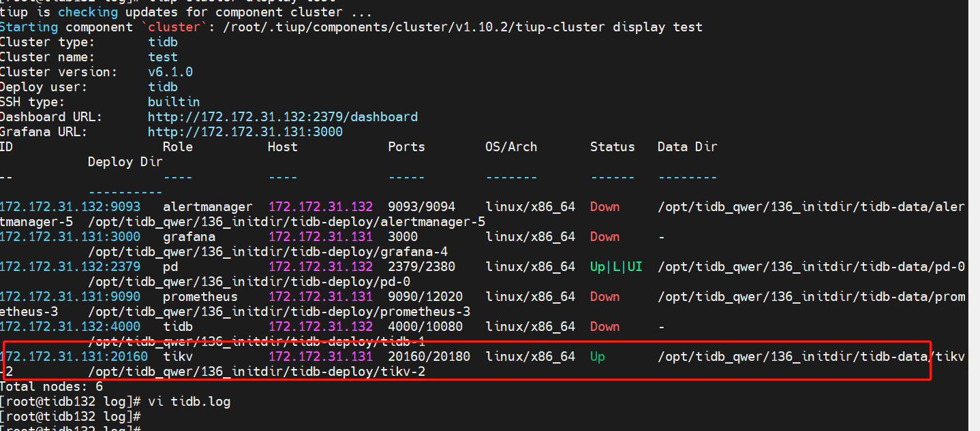980x431 pixels.
Task: Click ID 172.172.31.131:3000 of grafana
Action: (70, 237)
